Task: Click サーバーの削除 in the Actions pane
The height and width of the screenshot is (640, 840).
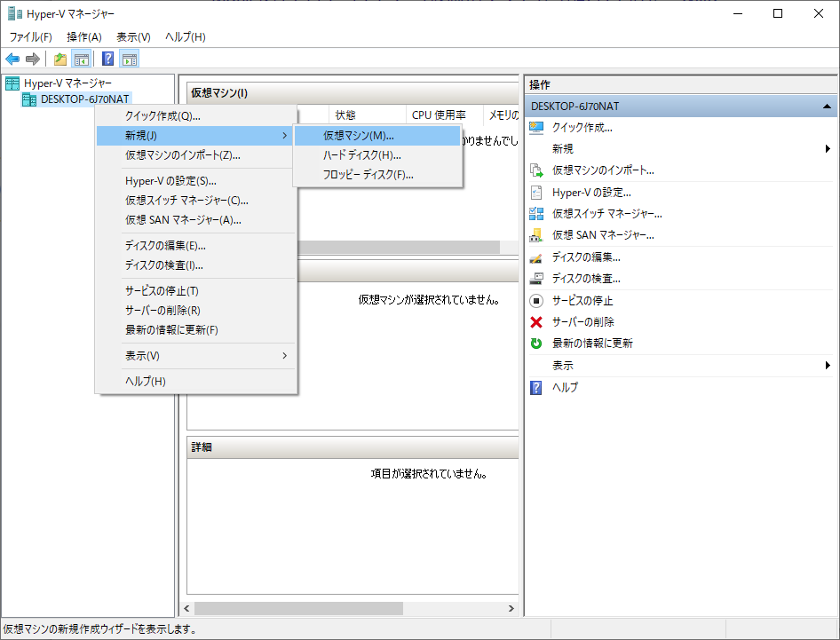Action: click(582, 322)
